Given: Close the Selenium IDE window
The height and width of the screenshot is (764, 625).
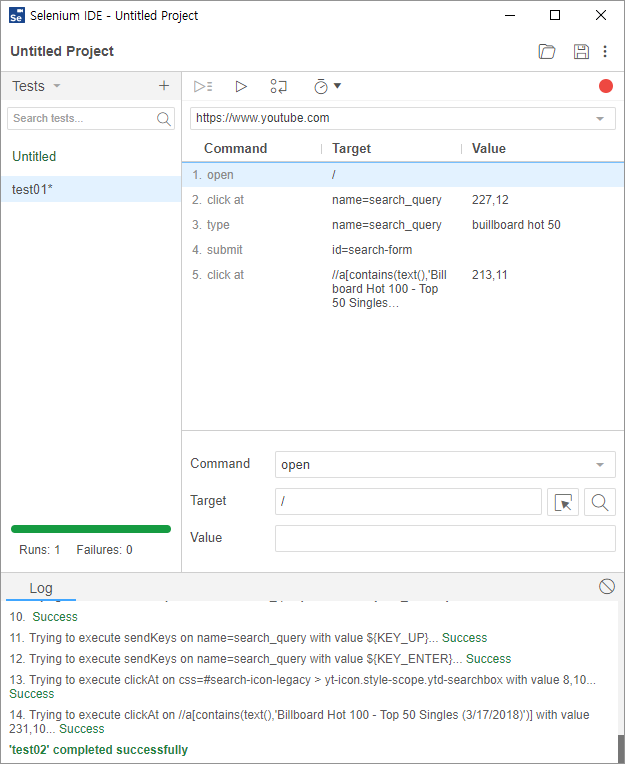Looking at the screenshot, I should pyautogui.click(x=601, y=15).
